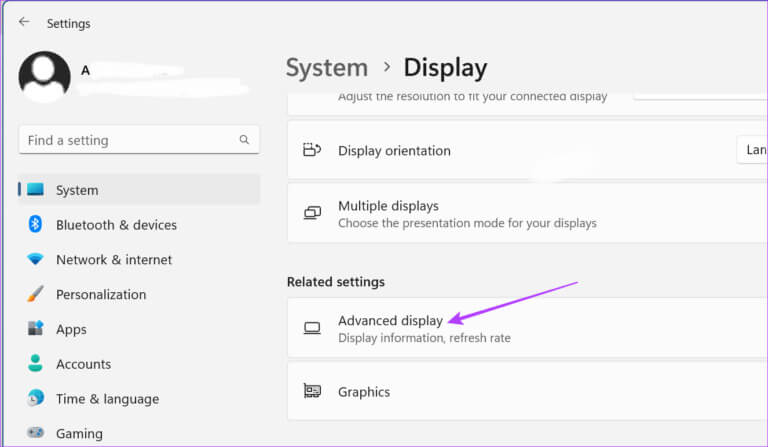
Task: Click the Graphics card icon
Action: tap(312, 392)
